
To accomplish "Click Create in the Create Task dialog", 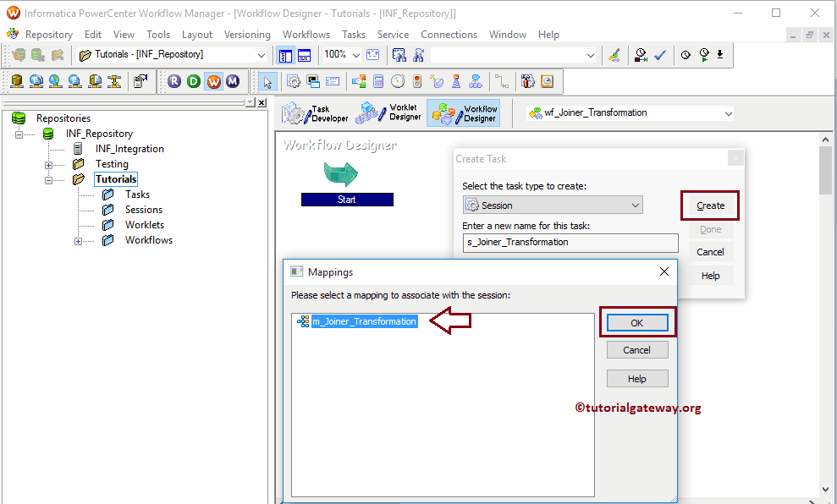I will 709,205.
